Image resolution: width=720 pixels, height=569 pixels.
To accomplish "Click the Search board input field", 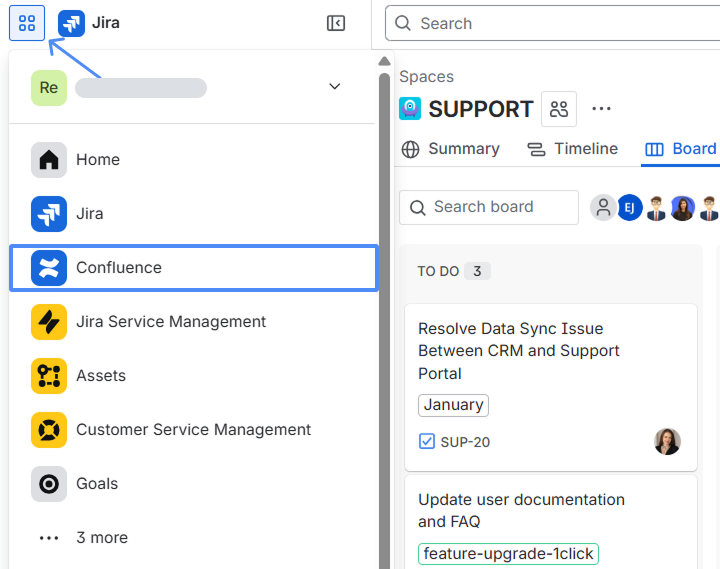I will (x=489, y=207).
